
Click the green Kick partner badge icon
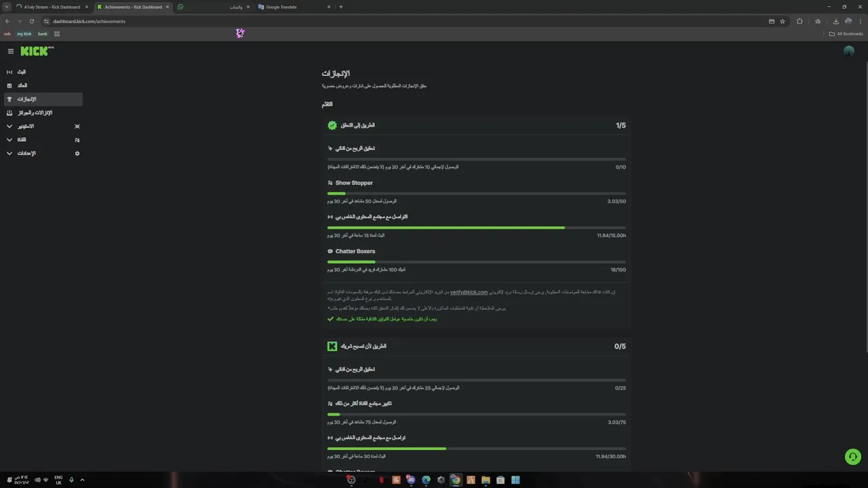click(x=332, y=346)
